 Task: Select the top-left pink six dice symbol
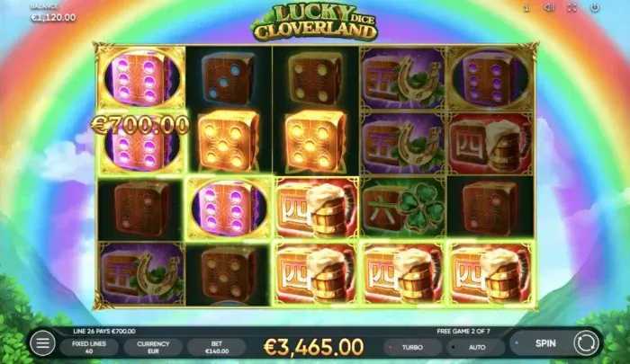(141, 77)
